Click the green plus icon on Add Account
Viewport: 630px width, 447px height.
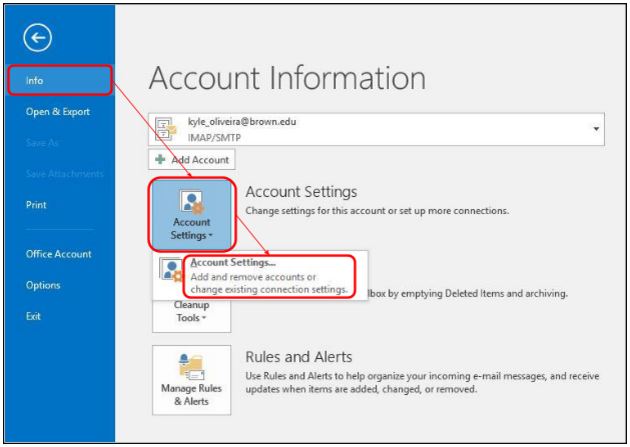pos(160,160)
